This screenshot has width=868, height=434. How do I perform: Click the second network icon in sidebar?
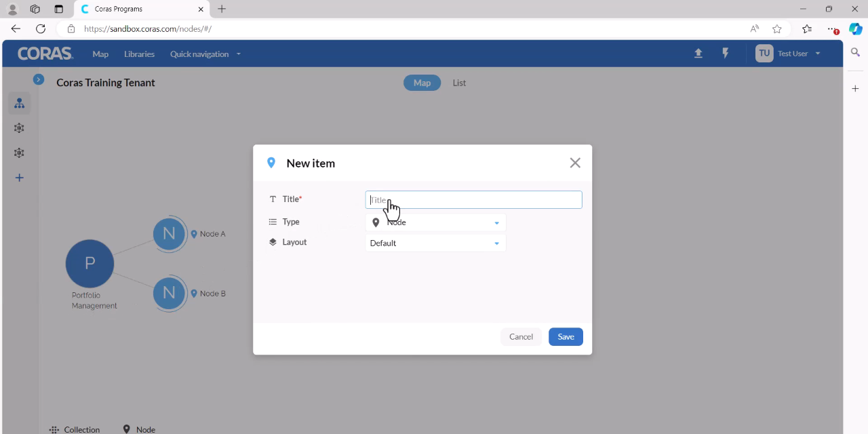pos(19,153)
